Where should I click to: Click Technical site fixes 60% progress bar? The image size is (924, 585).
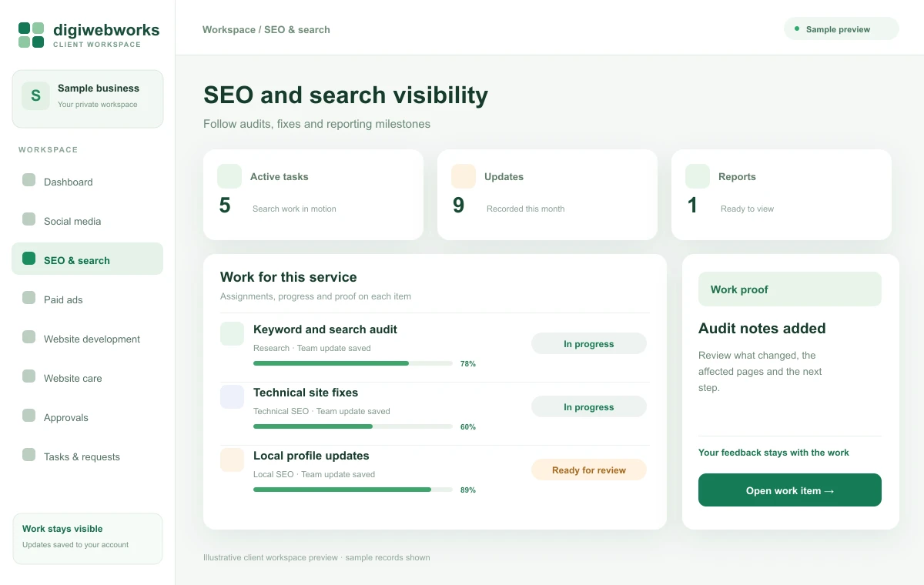tap(353, 426)
